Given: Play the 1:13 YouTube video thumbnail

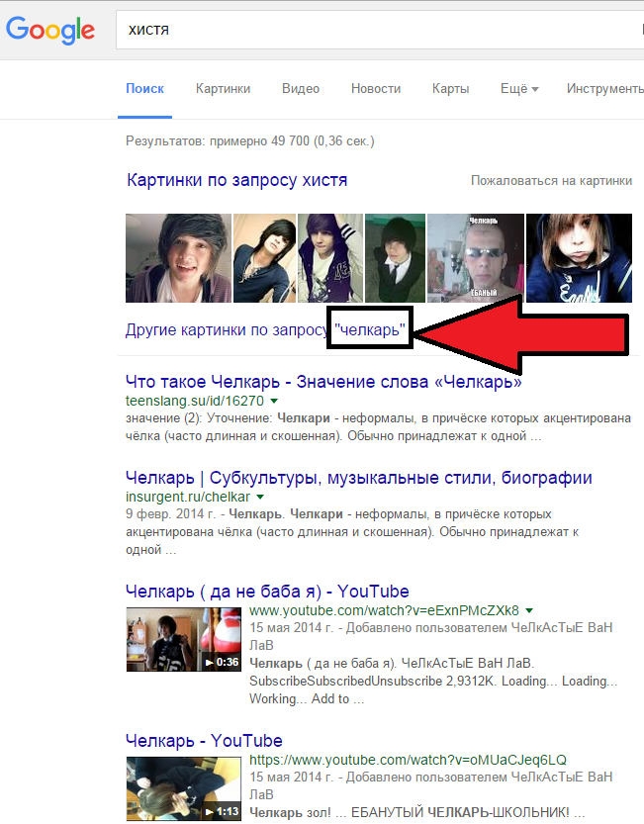Looking at the screenshot, I should point(185,788).
